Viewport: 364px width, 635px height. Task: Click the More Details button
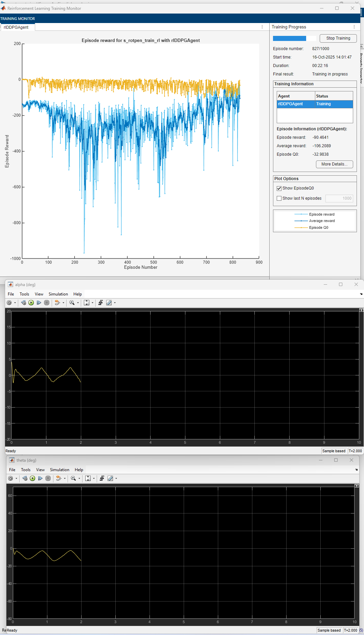click(x=334, y=164)
